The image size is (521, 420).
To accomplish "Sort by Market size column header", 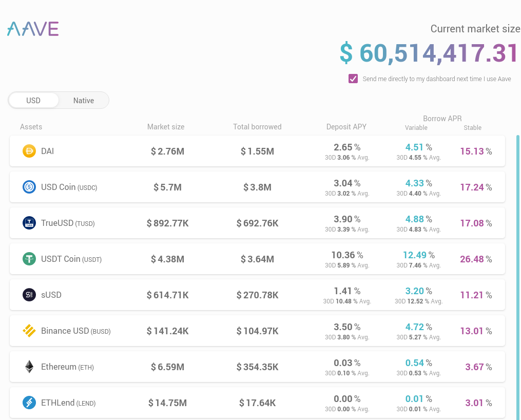I will pyautogui.click(x=166, y=127).
